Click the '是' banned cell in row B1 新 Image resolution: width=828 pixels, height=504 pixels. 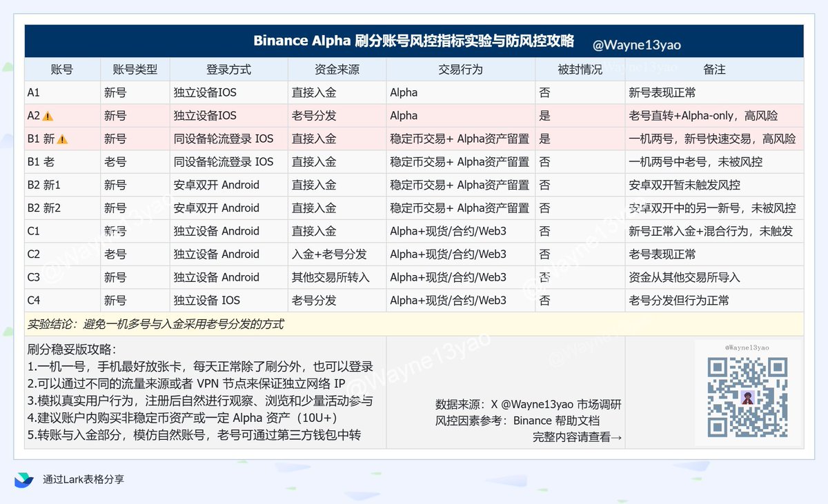[x=580, y=139]
